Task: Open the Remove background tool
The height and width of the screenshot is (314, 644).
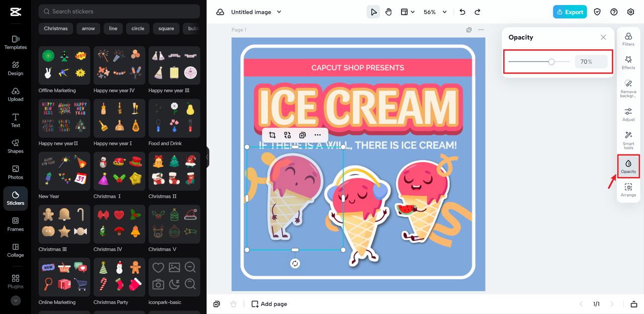Action: [x=628, y=89]
